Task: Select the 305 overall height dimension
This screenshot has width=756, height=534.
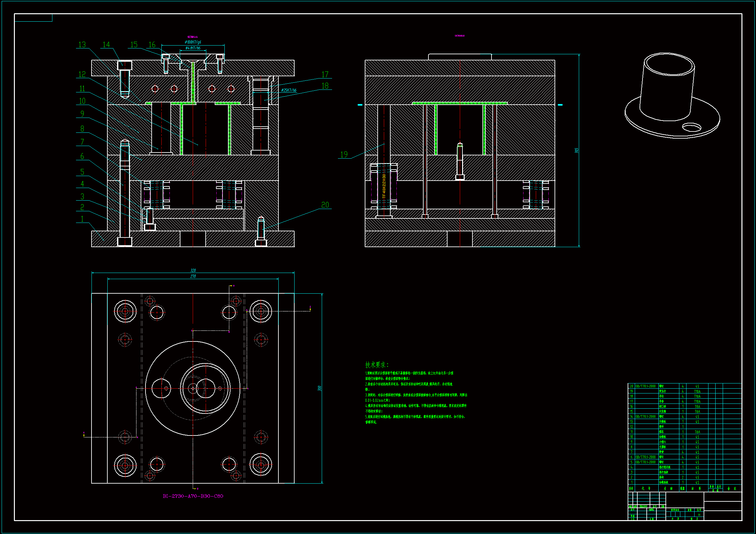Action: click(x=576, y=150)
